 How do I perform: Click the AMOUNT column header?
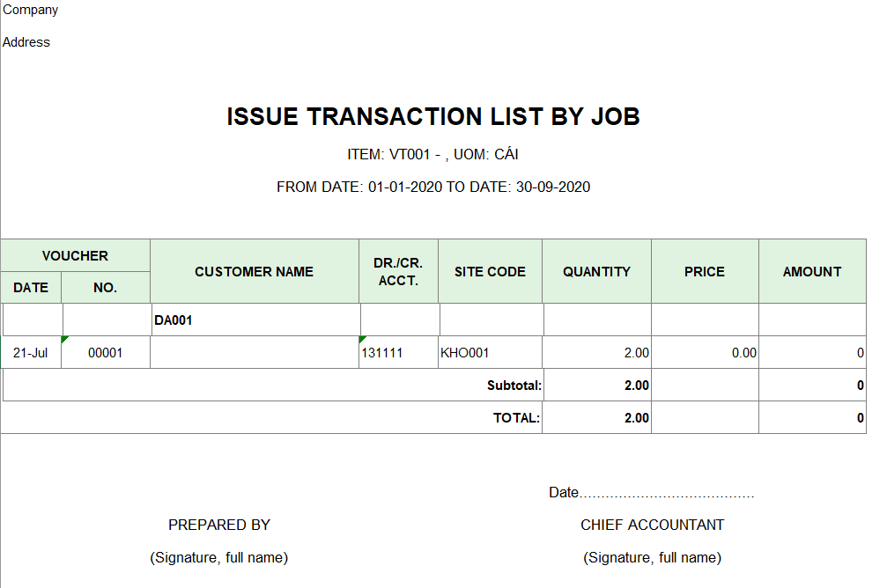pyautogui.click(x=812, y=271)
